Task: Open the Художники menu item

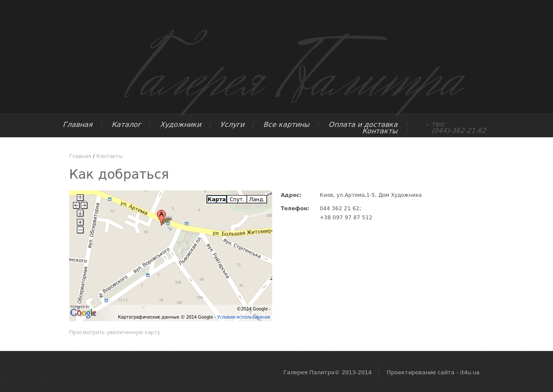Action: [x=181, y=125]
